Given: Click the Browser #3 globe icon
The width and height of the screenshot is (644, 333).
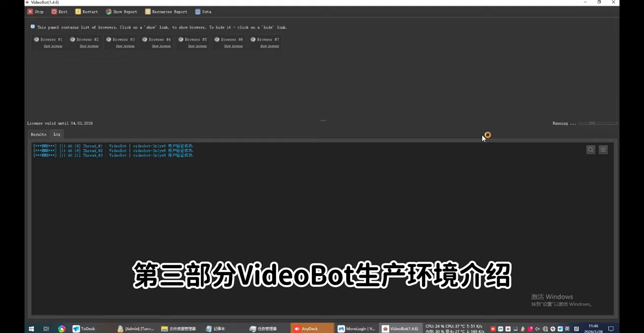Looking at the screenshot, I should 109,39.
